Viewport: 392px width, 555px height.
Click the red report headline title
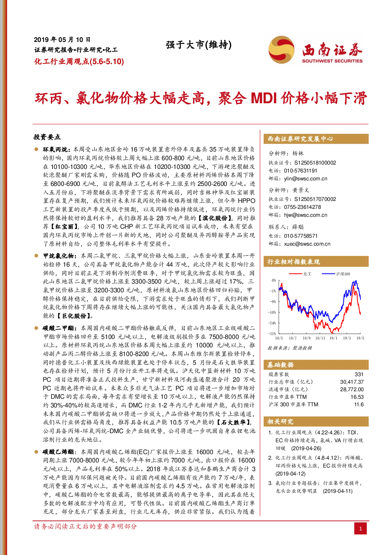[x=201, y=98]
